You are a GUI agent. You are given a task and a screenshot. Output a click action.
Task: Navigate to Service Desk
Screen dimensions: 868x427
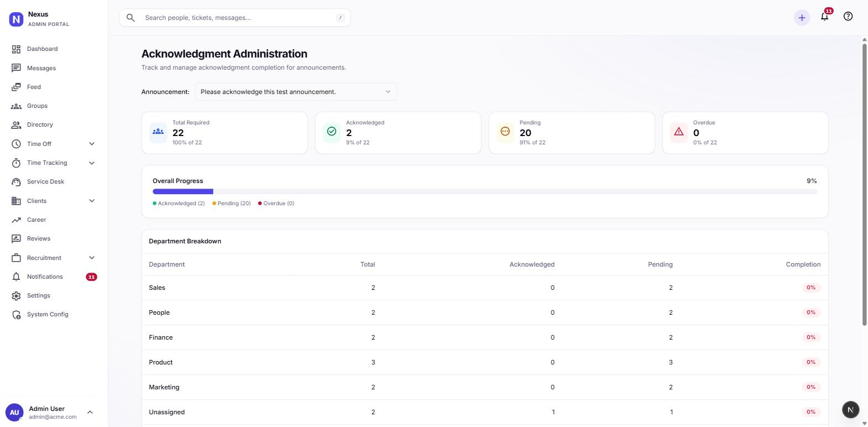coord(54,181)
